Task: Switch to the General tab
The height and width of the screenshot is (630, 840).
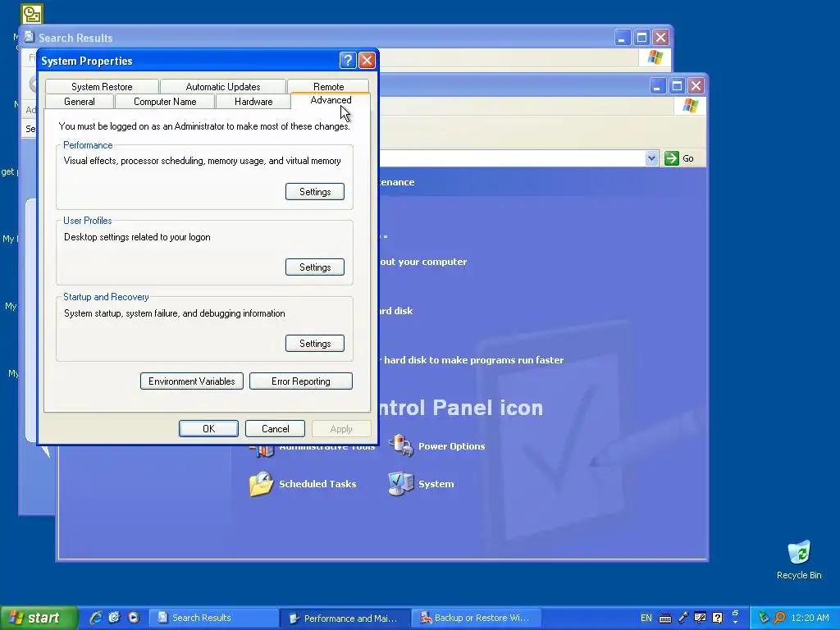Action: tap(80, 101)
